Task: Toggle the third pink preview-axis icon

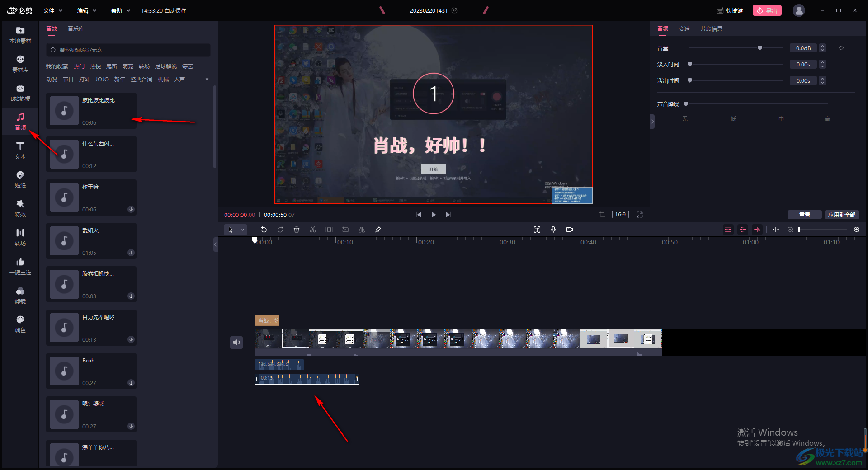Action: (x=757, y=230)
